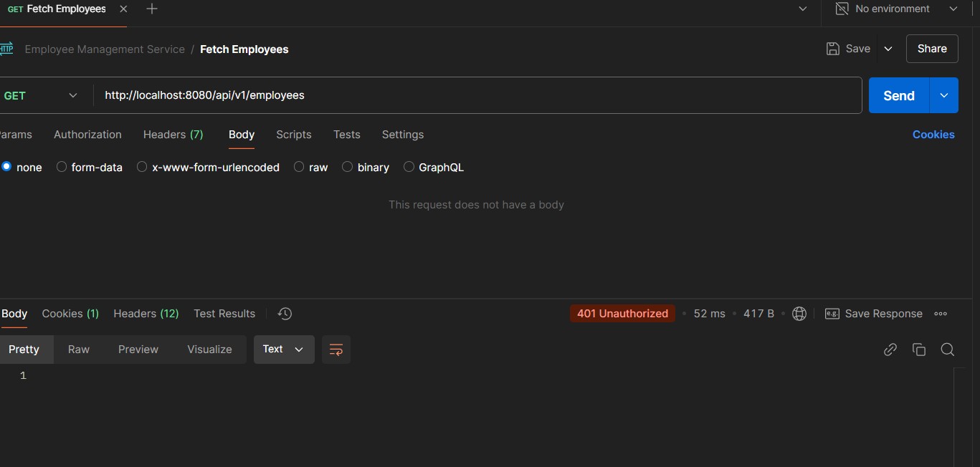
Task: Save the request with Save button
Action: point(848,49)
